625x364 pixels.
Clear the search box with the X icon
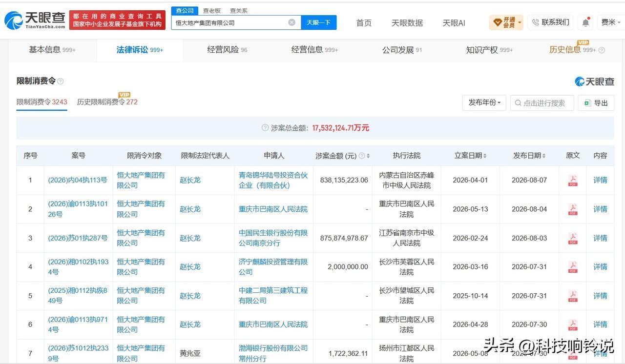point(292,22)
